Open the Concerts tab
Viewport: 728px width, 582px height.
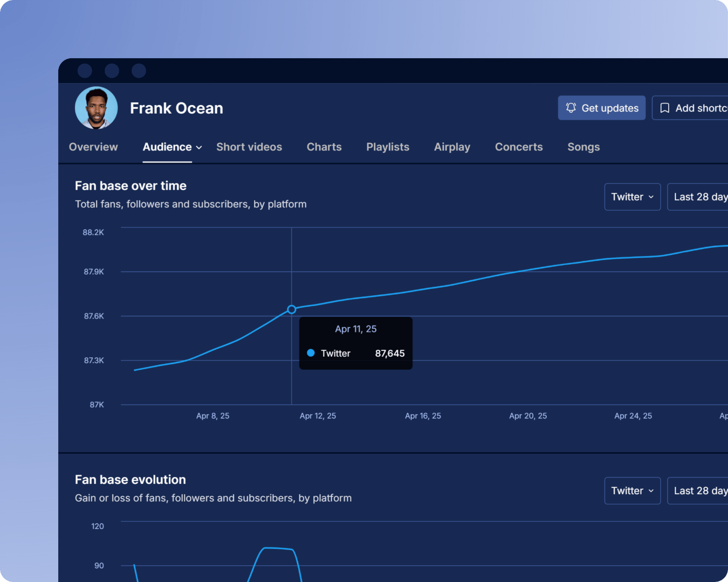point(519,147)
